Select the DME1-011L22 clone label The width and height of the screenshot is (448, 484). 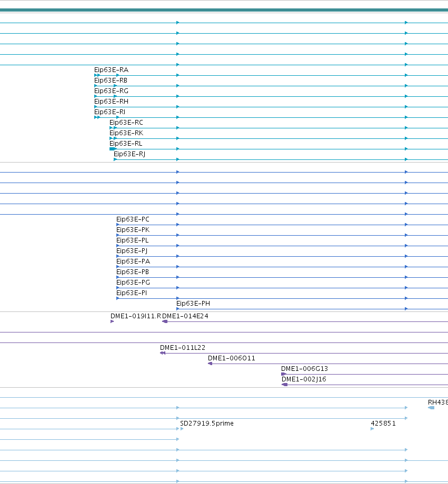(x=183, y=348)
